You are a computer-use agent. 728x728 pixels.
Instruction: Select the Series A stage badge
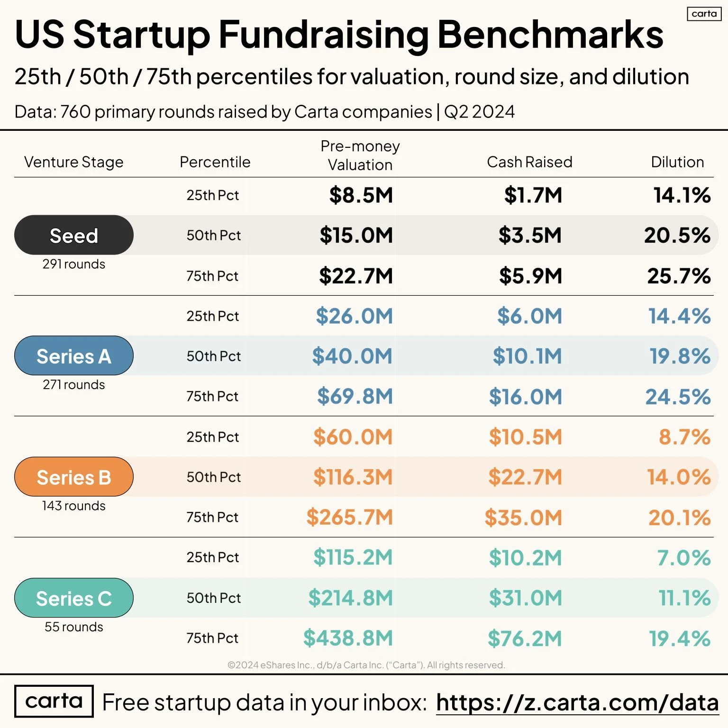[74, 356]
